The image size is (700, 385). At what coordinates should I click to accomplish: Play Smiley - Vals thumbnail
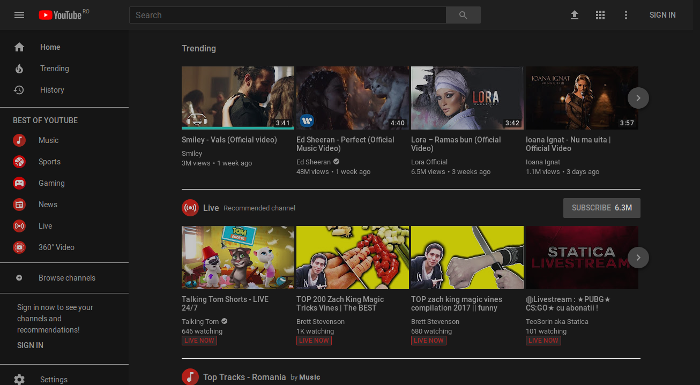(238, 98)
